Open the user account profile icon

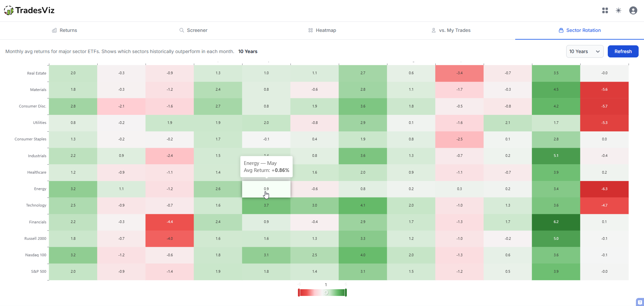pos(633,10)
